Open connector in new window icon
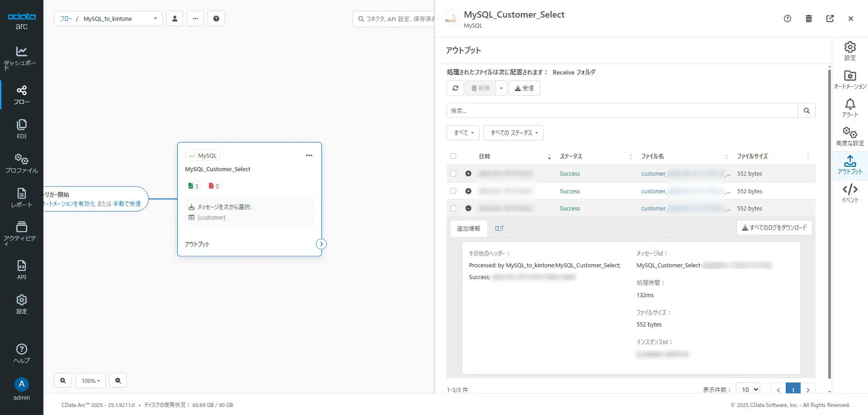 pyautogui.click(x=830, y=19)
